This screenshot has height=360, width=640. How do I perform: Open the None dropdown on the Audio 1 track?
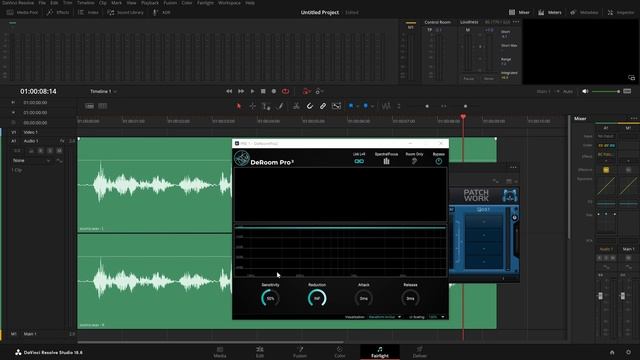31,160
